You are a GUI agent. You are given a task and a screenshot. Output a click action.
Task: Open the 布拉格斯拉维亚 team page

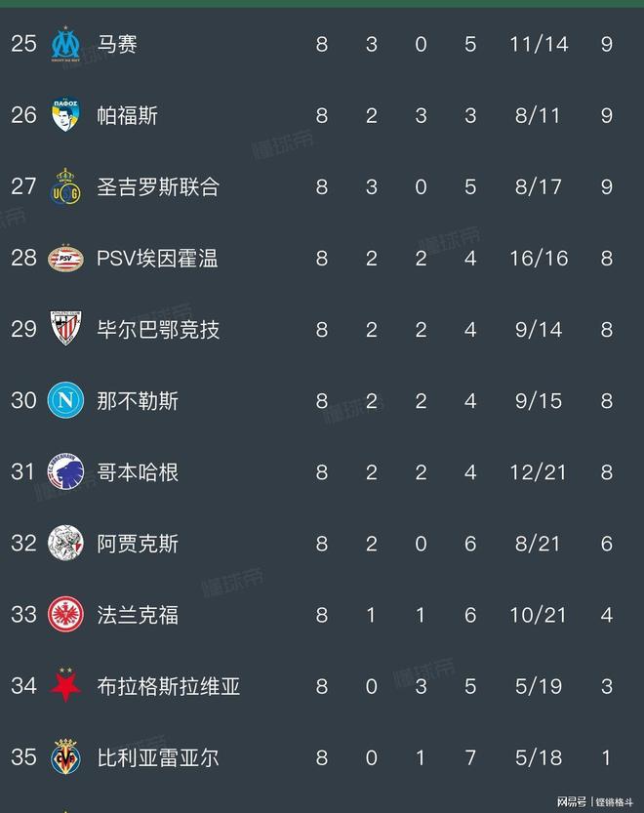[x=168, y=686]
